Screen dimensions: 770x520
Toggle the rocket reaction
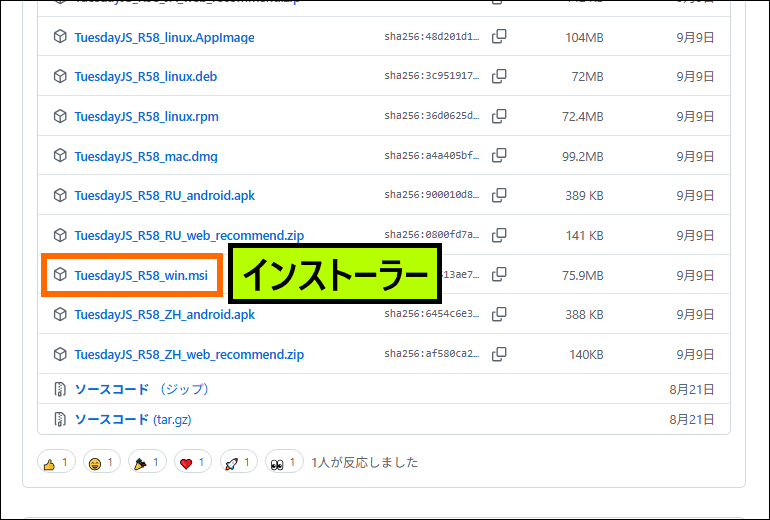(x=240, y=463)
